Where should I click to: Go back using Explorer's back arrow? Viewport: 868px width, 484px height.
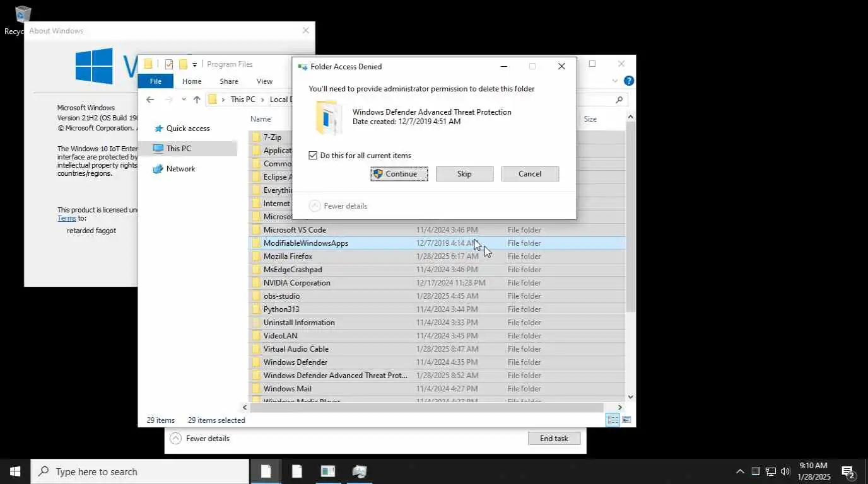[150, 100]
